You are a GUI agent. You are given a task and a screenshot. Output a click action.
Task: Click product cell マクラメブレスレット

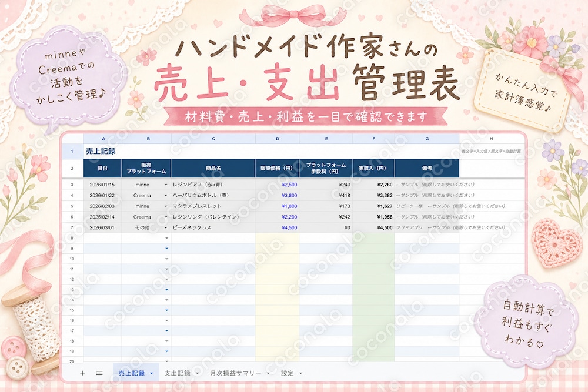coord(213,206)
